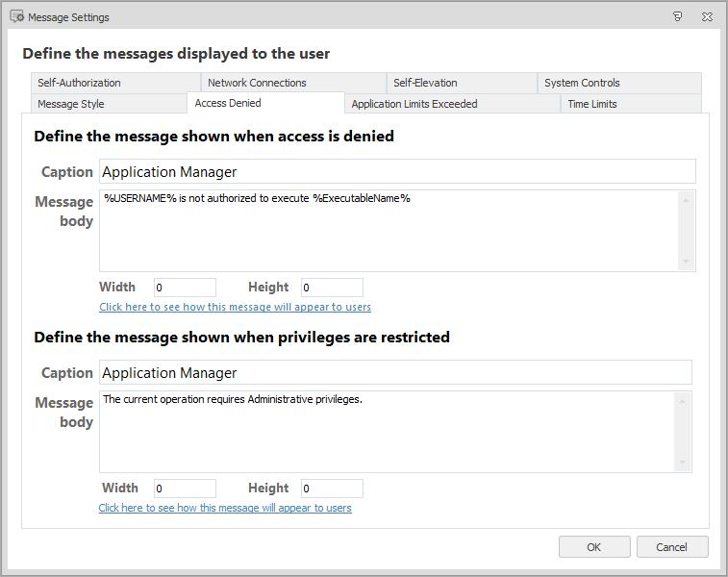This screenshot has height=577, width=728.
Task: Click the access denied message body text area
Action: point(389,231)
